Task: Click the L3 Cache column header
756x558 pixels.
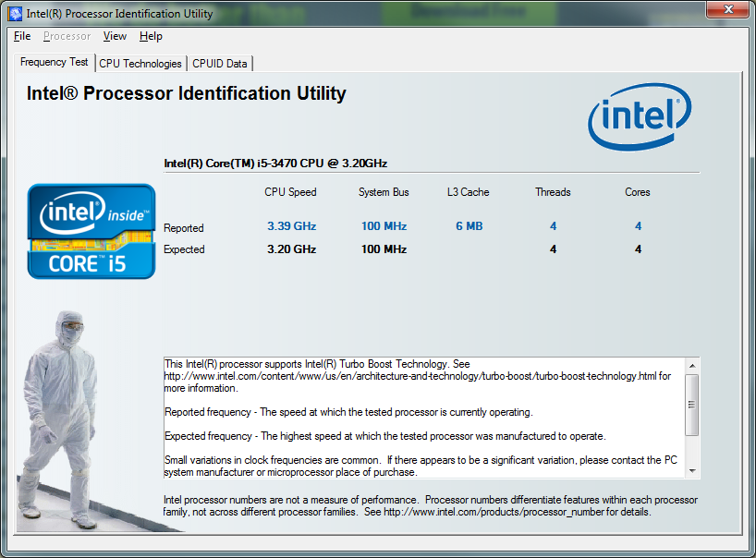Action: pyautogui.click(x=469, y=192)
